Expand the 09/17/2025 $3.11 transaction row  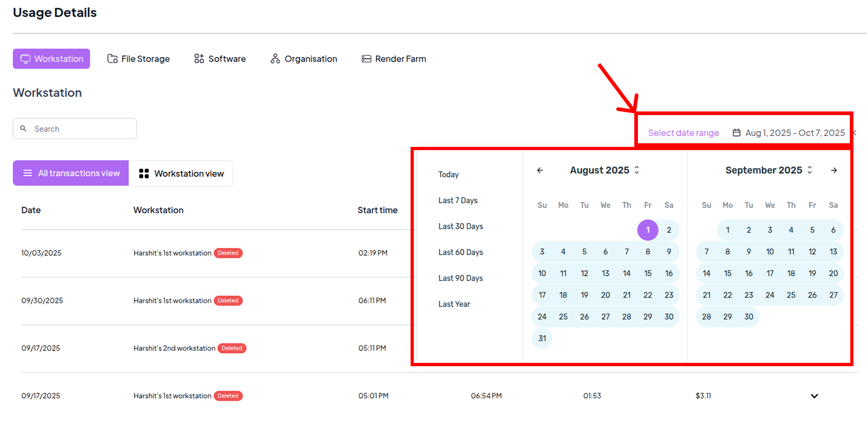point(814,396)
